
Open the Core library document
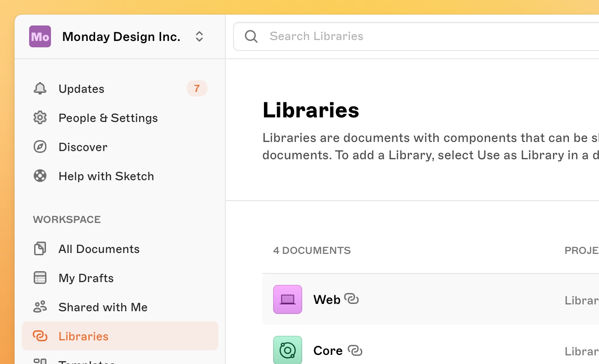pyautogui.click(x=328, y=351)
